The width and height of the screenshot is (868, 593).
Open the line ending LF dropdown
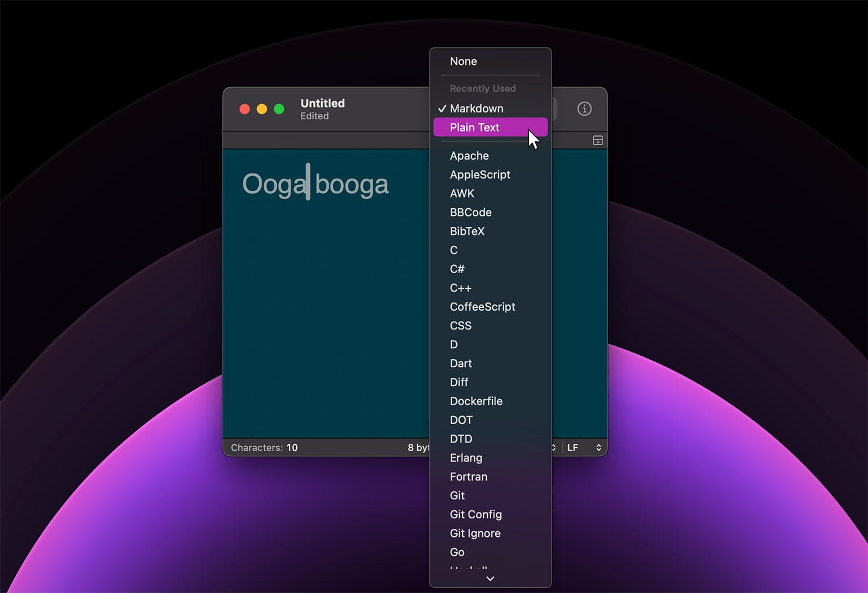pyautogui.click(x=584, y=448)
